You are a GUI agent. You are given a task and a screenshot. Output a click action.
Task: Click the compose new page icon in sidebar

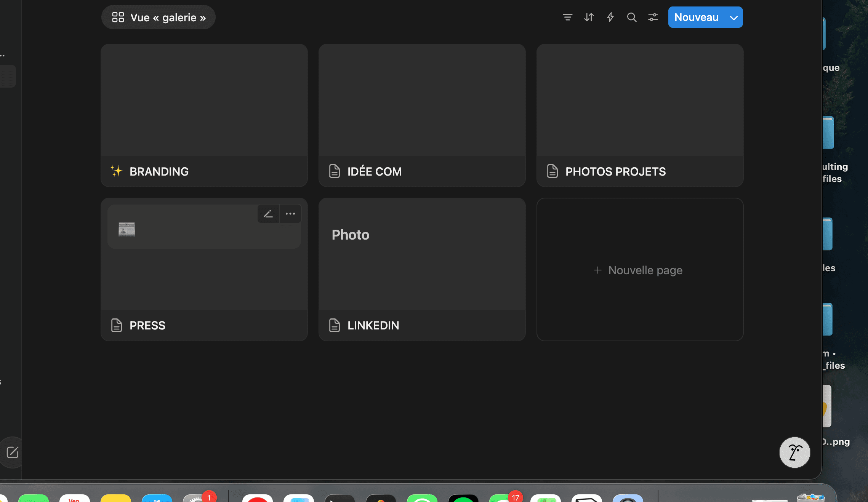13,452
